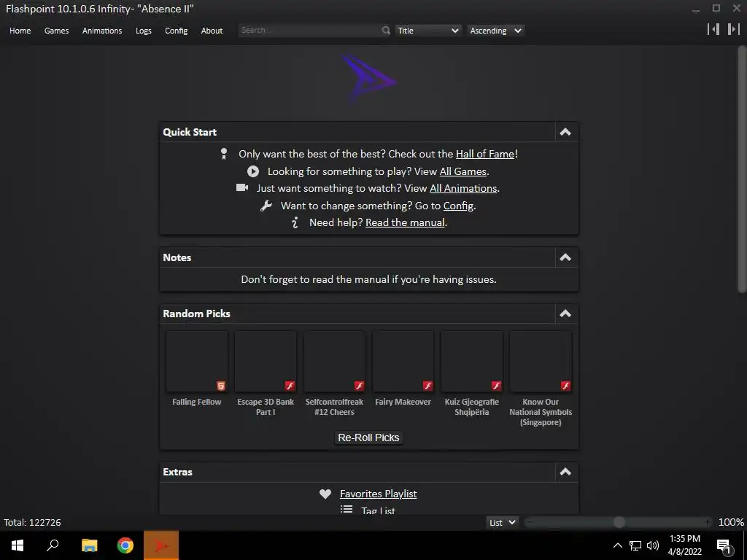
Task: Open Kuiz Gjeografie Shqipëria thumbnail
Action: 472,362
